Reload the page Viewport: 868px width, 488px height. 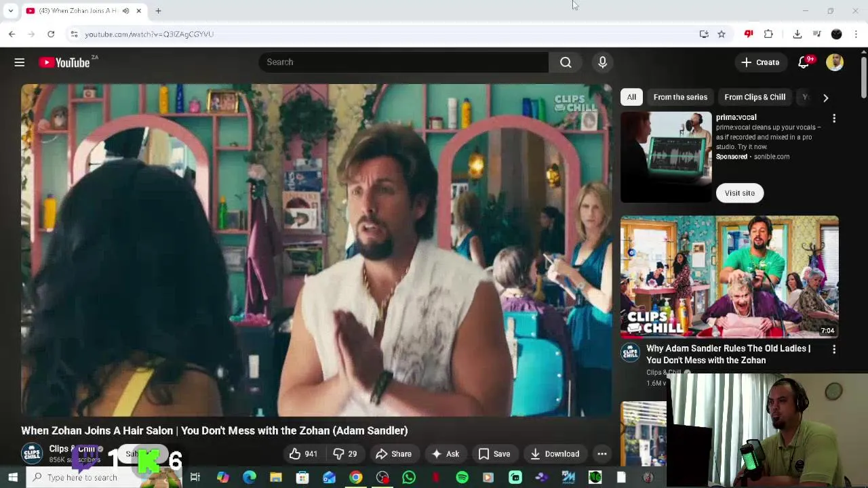tap(51, 34)
